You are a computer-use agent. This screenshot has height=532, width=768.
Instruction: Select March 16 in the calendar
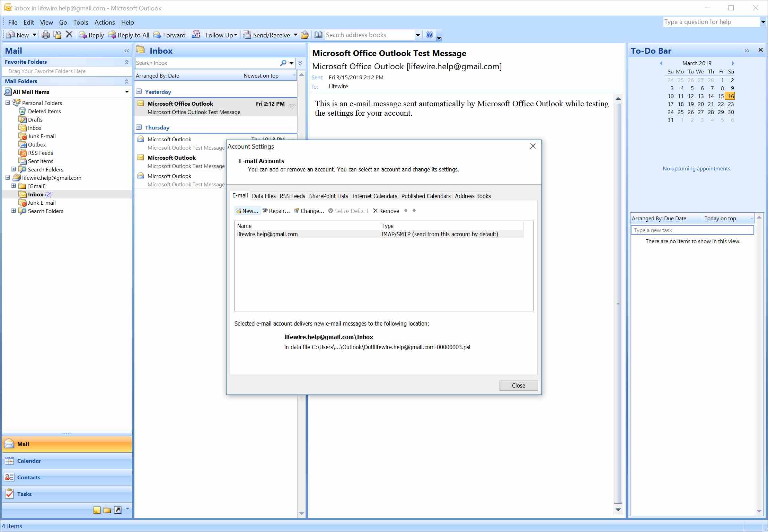730,96
